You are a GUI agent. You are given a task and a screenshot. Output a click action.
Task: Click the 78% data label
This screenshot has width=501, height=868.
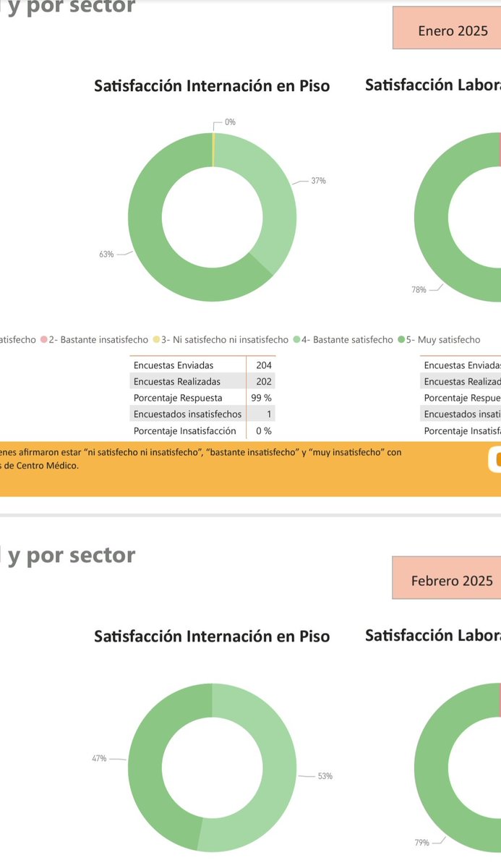tap(419, 290)
